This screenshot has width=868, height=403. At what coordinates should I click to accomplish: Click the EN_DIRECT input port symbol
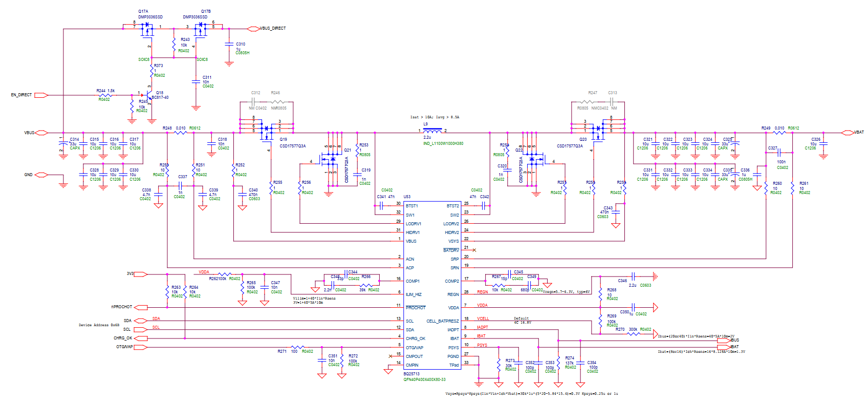tap(41, 95)
